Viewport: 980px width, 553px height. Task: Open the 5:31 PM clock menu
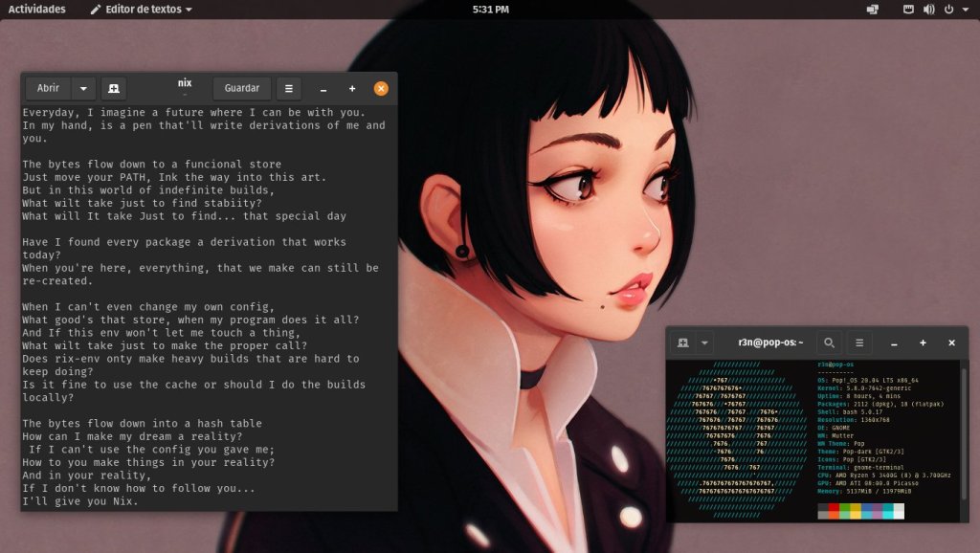(490, 10)
